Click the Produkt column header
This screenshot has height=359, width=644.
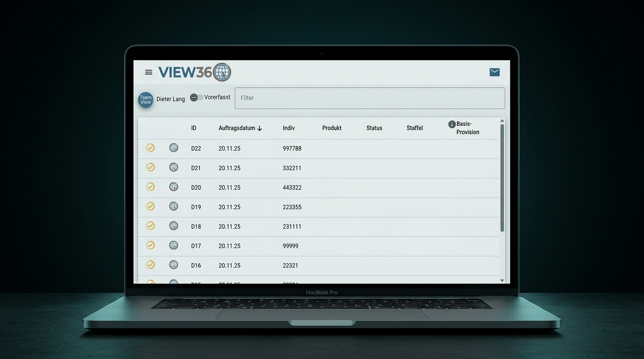[332, 128]
